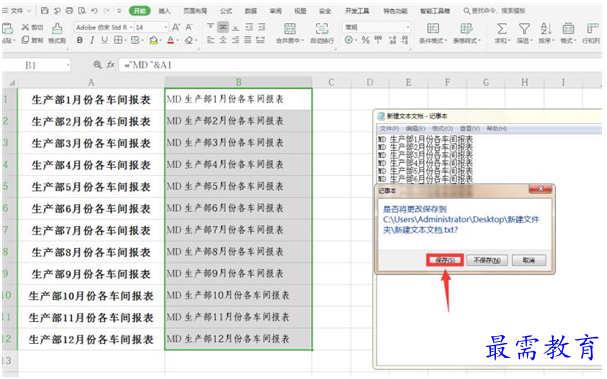Click the undo arrow icon
Image resolution: width=607 pixels, height=379 pixels.
coord(94,11)
